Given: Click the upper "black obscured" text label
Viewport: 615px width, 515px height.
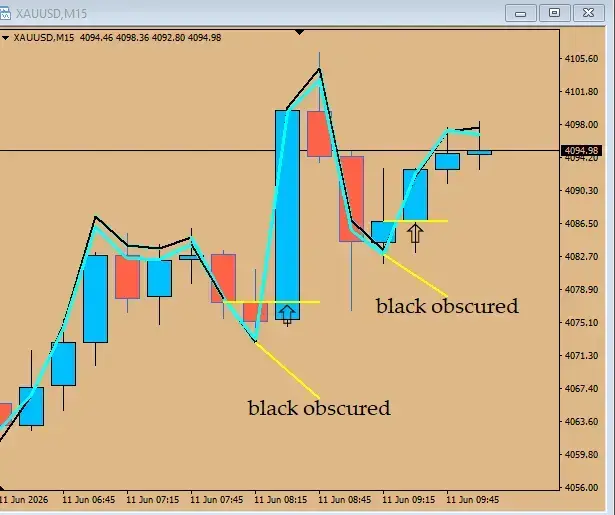Looking at the screenshot, I should (x=447, y=306).
